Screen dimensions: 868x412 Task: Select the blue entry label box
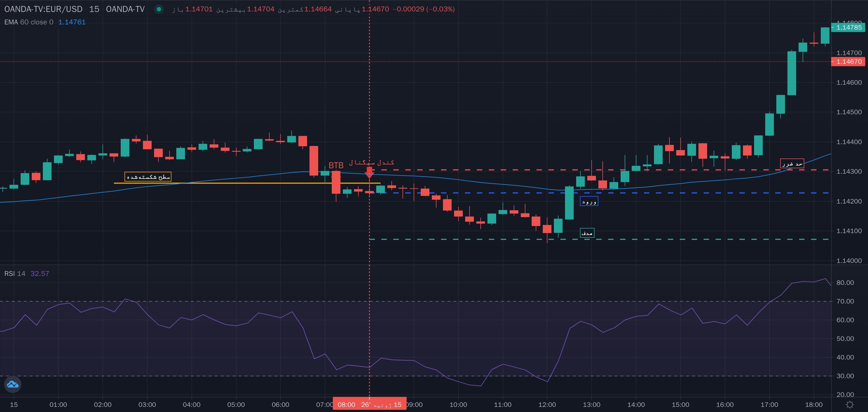[x=589, y=201]
